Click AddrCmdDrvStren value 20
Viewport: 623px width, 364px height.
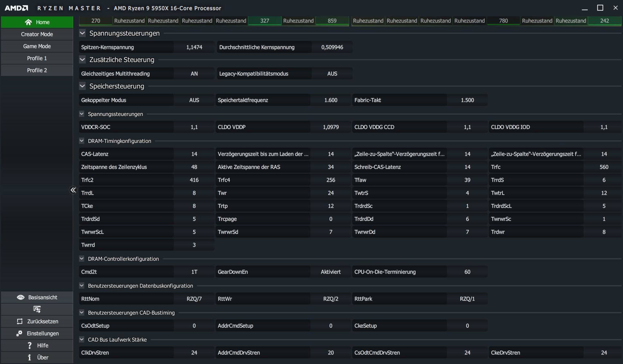coord(331,353)
